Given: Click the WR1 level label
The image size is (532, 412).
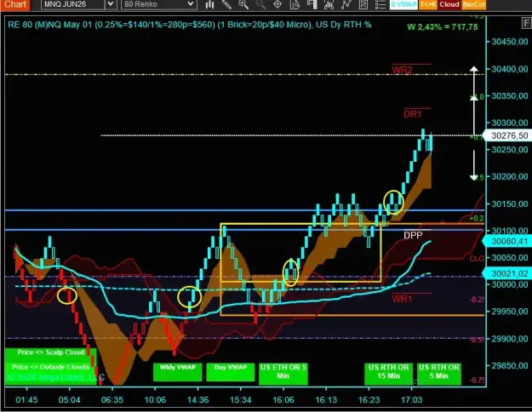Looking at the screenshot, I should [x=402, y=299].
